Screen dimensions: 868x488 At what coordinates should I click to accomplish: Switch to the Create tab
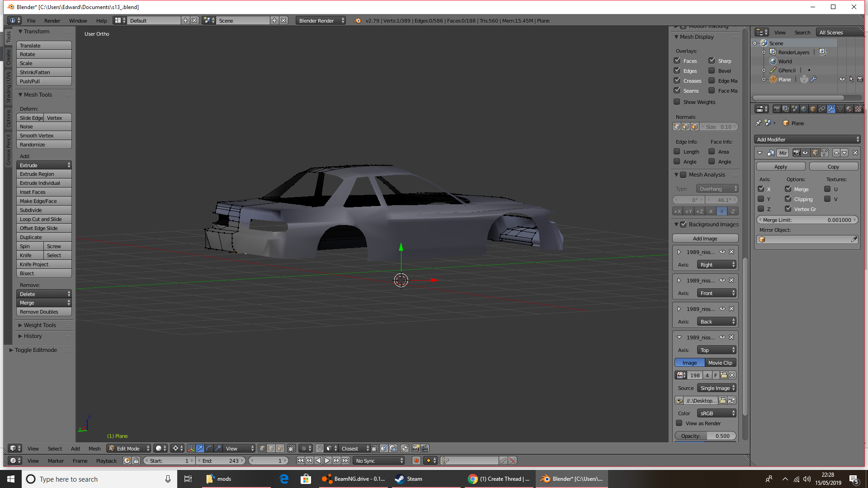(8, 57)
